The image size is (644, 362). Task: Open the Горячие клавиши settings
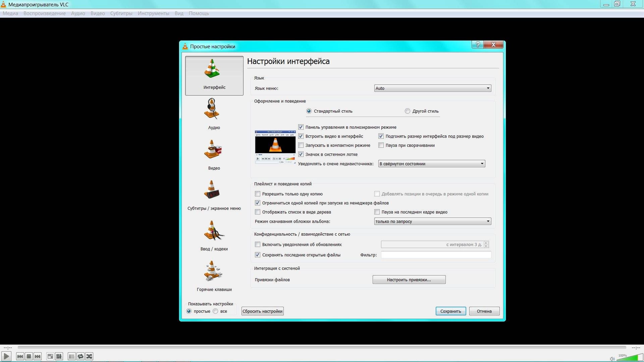214,276
